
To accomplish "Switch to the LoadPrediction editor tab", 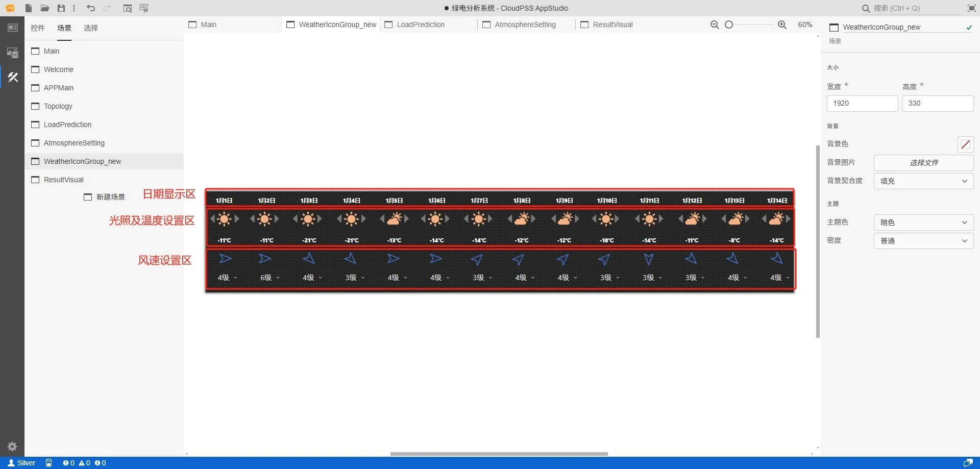I will (428, 24).
